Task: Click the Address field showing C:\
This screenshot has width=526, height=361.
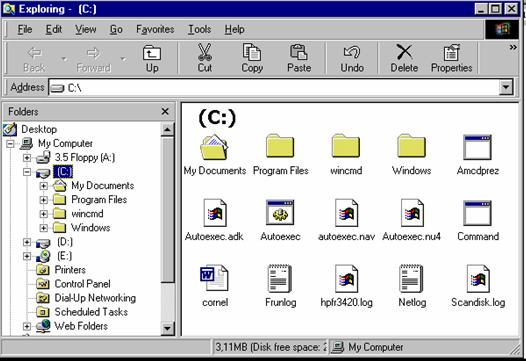Action: pos(274,88)
